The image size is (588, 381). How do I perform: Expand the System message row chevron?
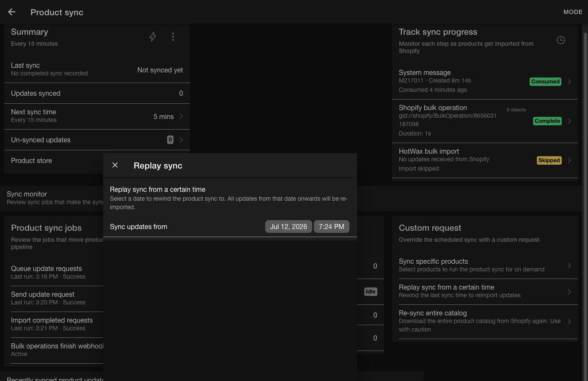(569, 82)
